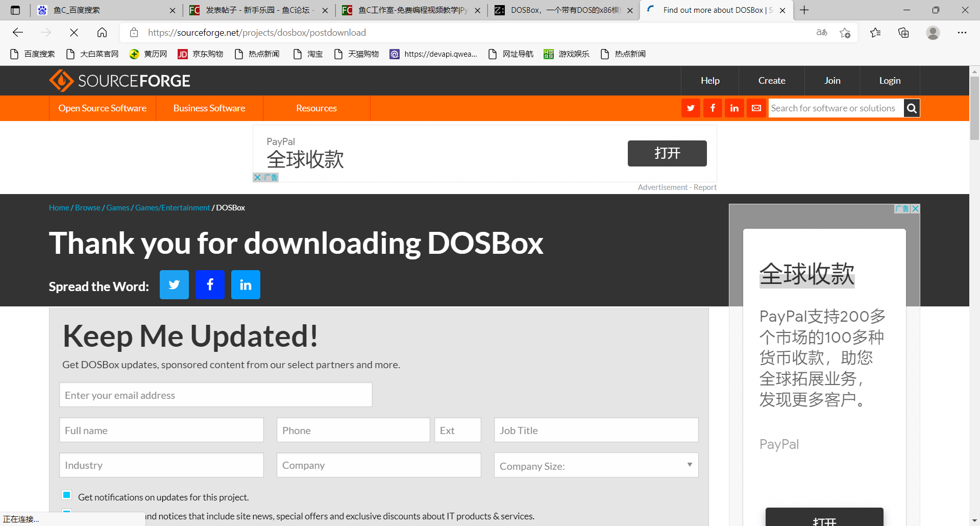
Task: Click the Twitter icon in orange header
Action: (x=691, y=108)
